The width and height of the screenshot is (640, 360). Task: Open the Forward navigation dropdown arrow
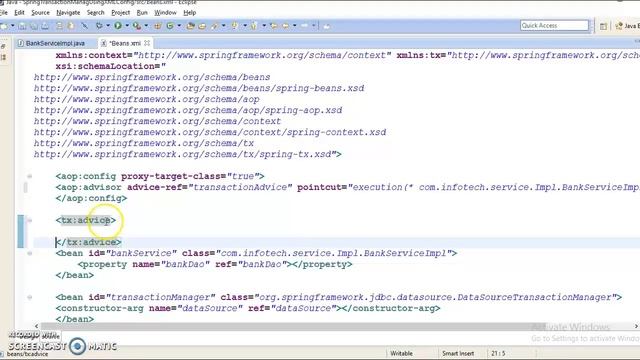[313, 26]
